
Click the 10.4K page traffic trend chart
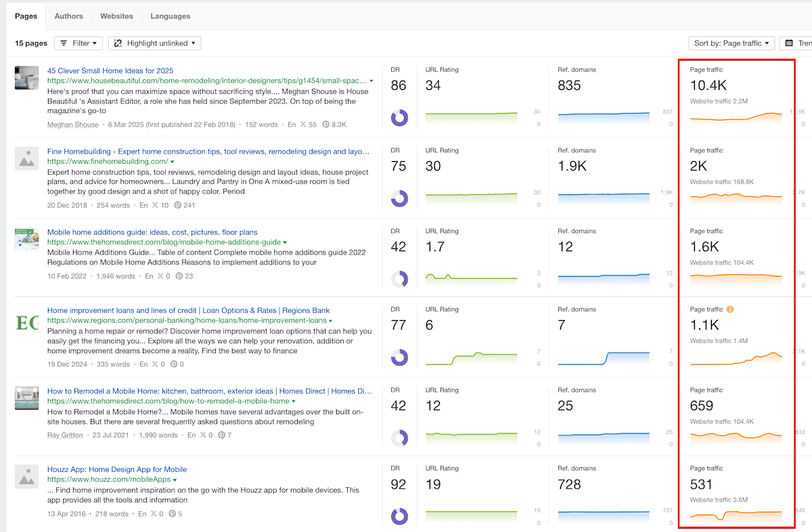pyautogui.click(x=736, y=117)
